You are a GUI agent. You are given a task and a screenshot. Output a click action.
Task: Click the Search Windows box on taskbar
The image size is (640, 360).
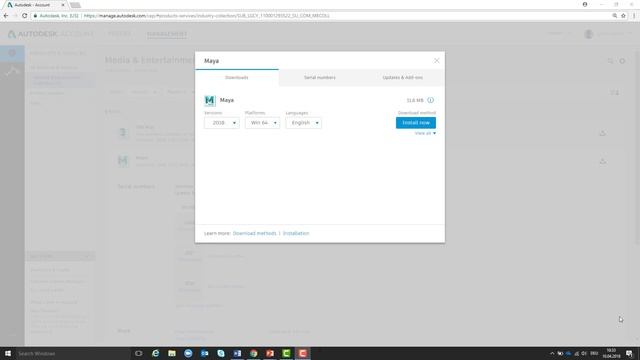click(73, 353)
